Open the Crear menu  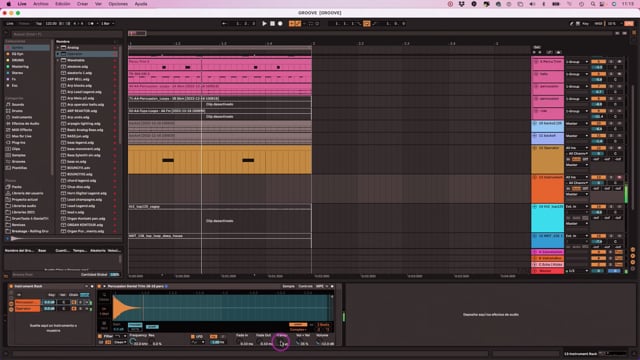[x=82, y=4]
